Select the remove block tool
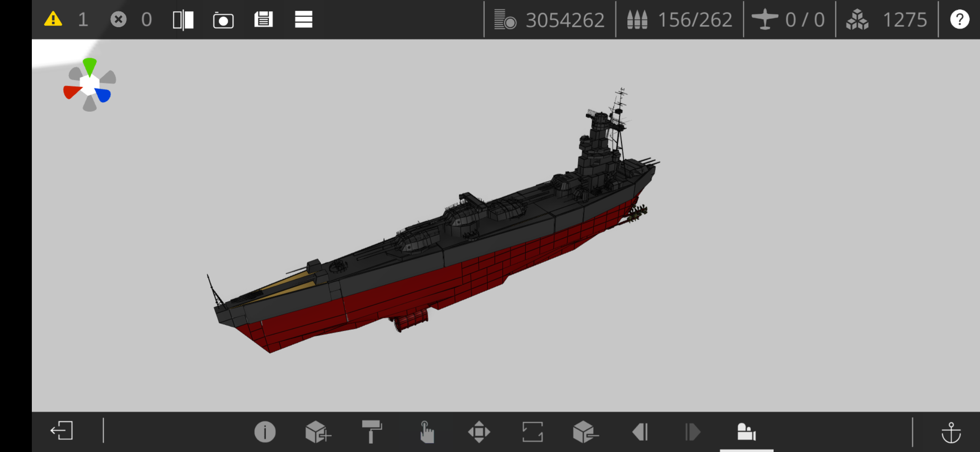The height and width of the screenshot is (452, 980). point(585,432)
